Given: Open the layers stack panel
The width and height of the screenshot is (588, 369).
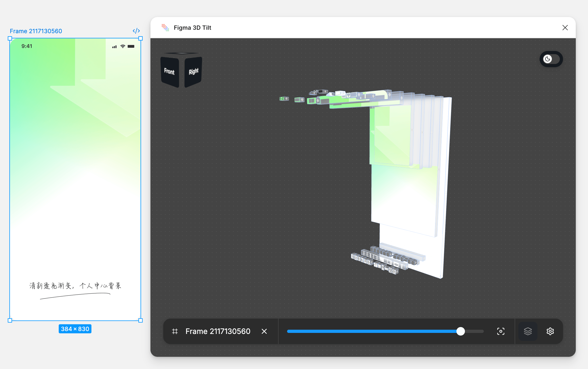Looking at the screenshot, I should [528, 331].
